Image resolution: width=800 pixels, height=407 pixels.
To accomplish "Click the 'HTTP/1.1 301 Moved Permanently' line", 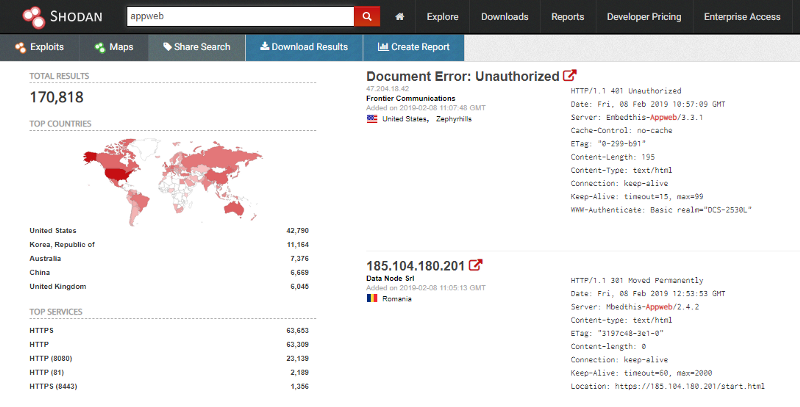I will point(637,281).
